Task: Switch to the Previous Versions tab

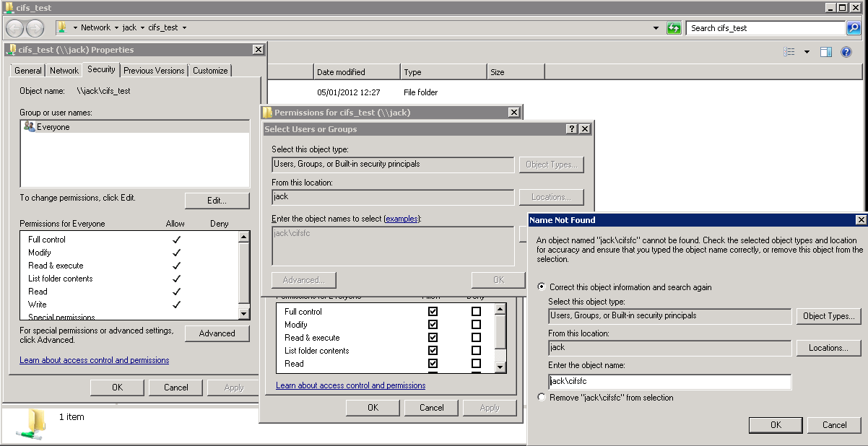Action: click(154, 71)
